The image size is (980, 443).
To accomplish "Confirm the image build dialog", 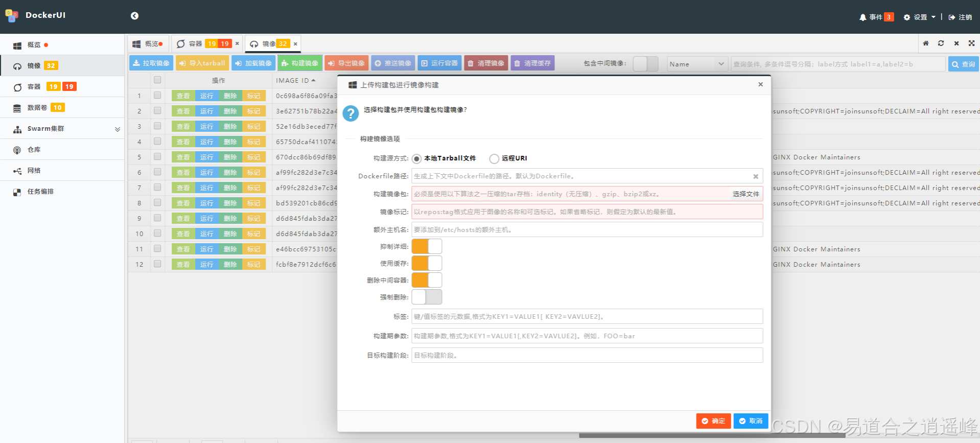I will (x=713, y=421).
